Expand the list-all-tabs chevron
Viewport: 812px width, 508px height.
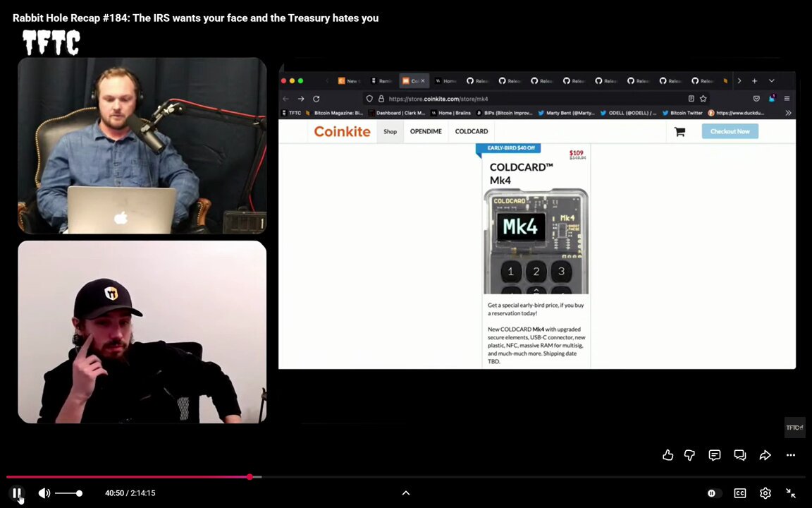(772, 81)
